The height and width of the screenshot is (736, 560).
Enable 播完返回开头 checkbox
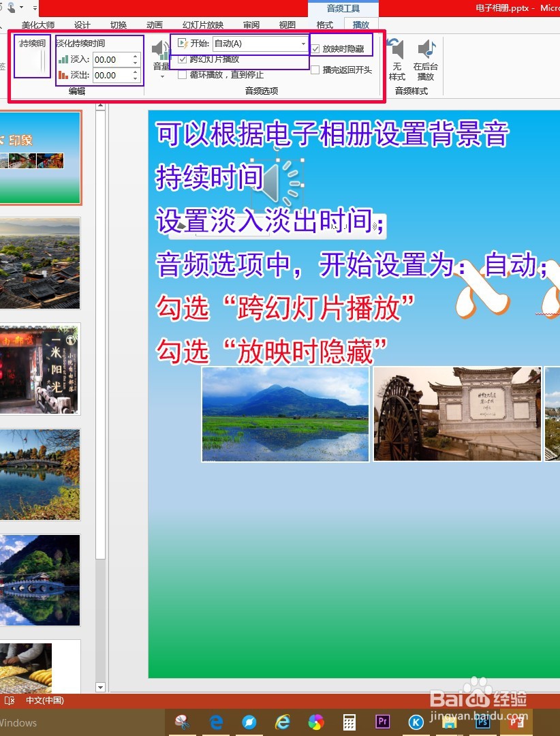(x=315, y=70)
